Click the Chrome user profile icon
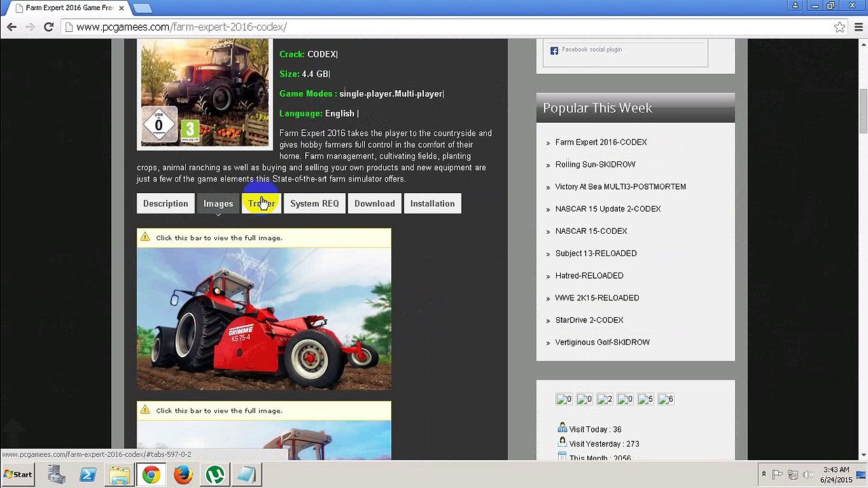The image size is (868, 488). (795, 6)
